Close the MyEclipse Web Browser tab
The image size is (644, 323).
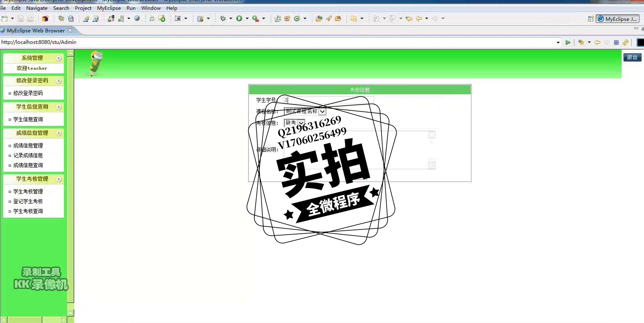70,30
